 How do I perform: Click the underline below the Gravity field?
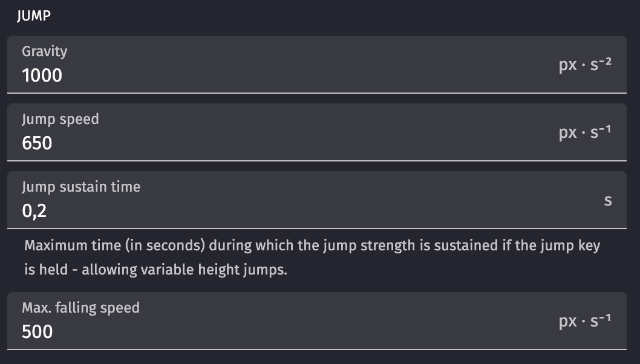(317, 93)
